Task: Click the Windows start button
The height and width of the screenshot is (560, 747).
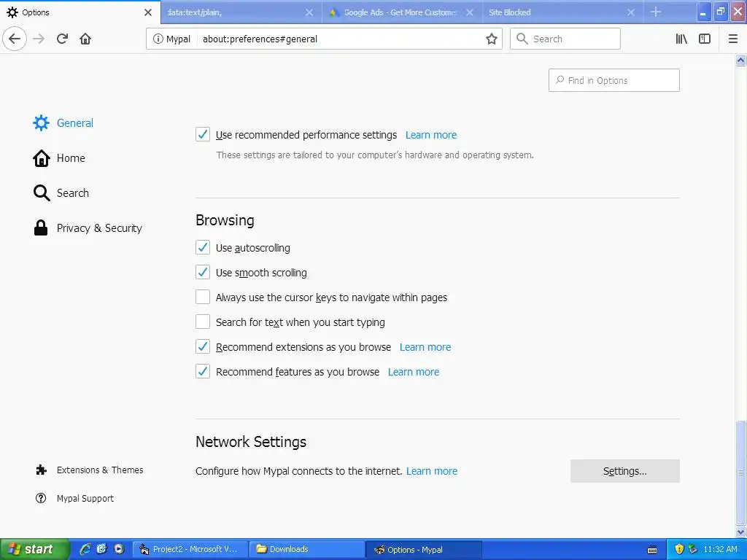Action: pyautogui.click(x=34, y=549)
